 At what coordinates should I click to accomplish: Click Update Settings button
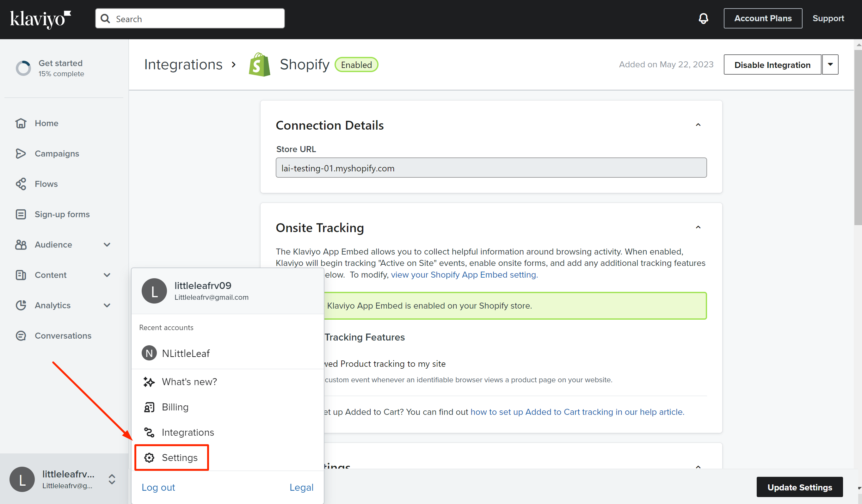pyautogui.click(x=799, y=487)
